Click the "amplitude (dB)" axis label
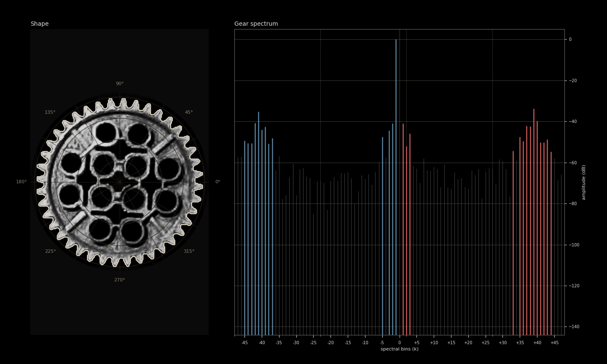Viewport: 607px width, 364px height. tap(584, 182)
